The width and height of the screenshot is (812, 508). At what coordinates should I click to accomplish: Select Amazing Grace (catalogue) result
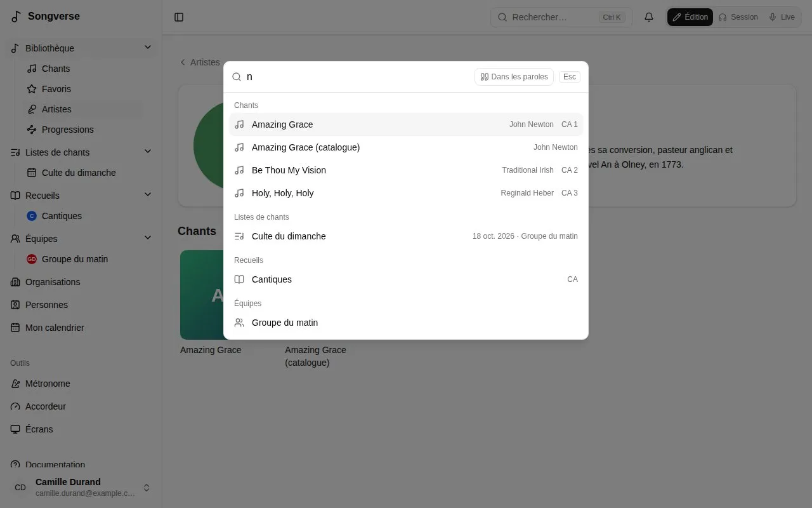click(x=406, y=147)
